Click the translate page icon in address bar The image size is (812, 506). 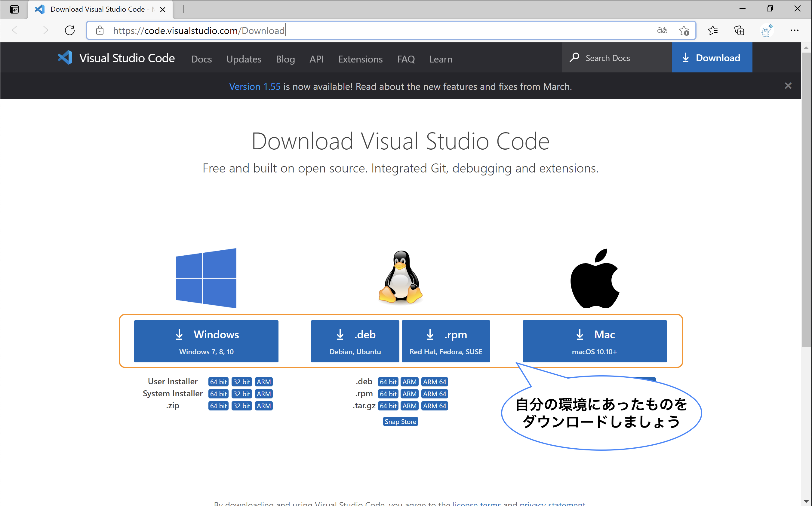[x=662, y=30]
